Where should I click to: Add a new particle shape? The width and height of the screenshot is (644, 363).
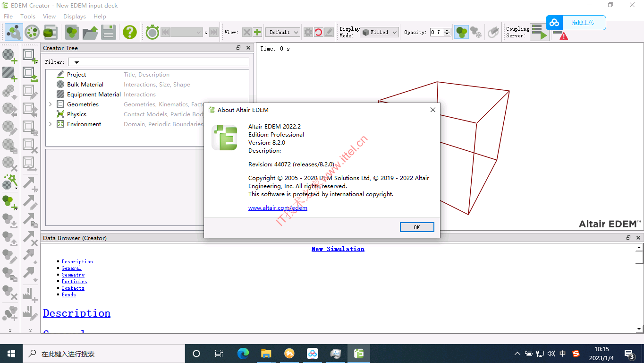(x=10, y=202)
